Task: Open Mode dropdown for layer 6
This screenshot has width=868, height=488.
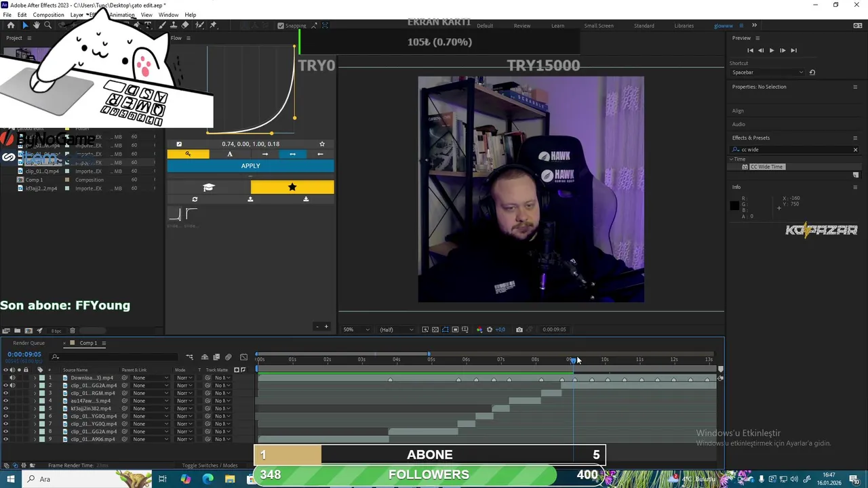Action: (x=184, y=416)
